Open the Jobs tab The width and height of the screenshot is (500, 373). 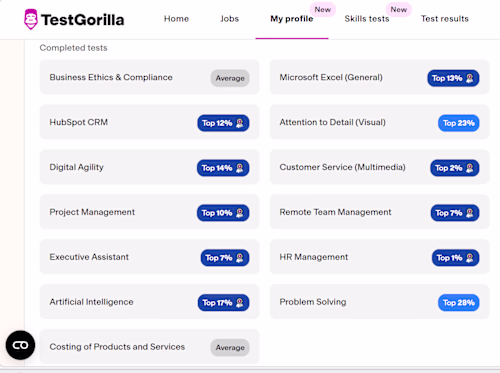click(x=229, y=19)
